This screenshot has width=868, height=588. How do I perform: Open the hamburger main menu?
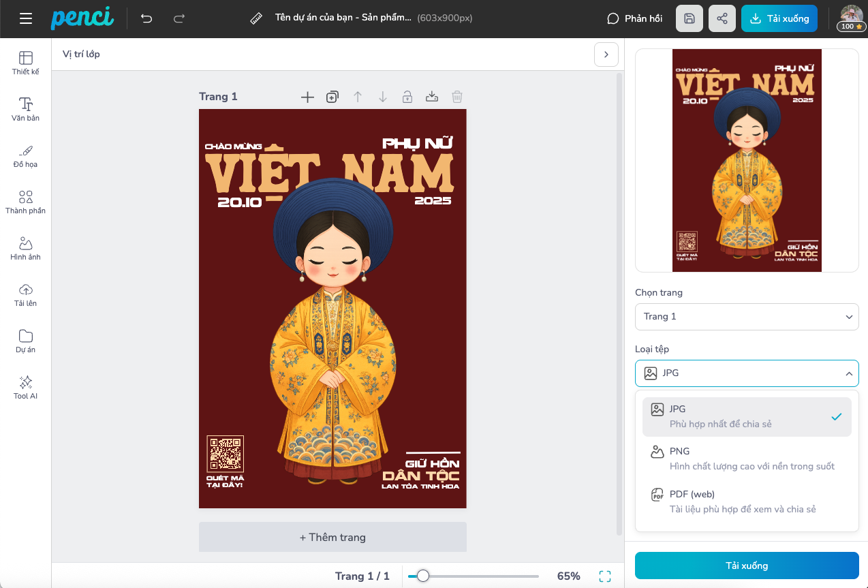[x=26, y=18]
